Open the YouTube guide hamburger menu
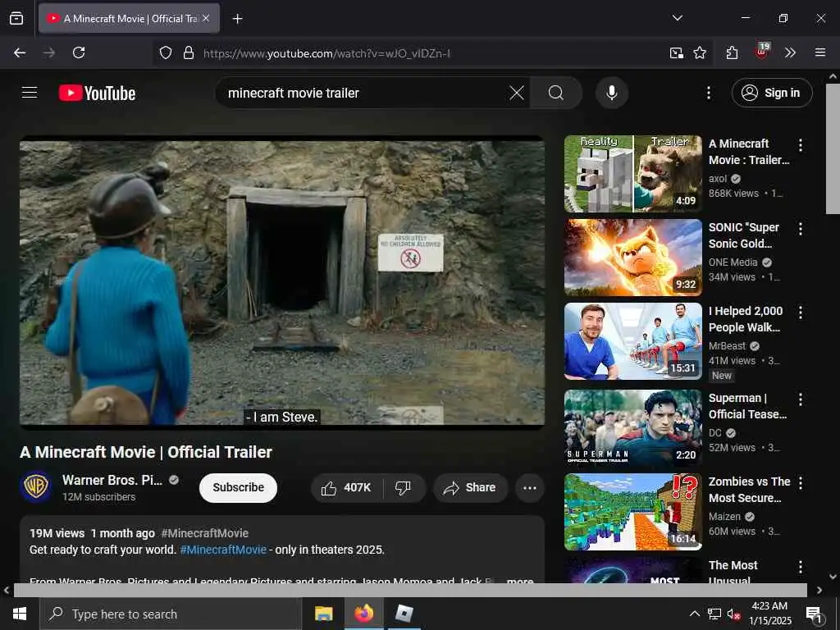The image size is (840, 630). (x=30, y=93)
